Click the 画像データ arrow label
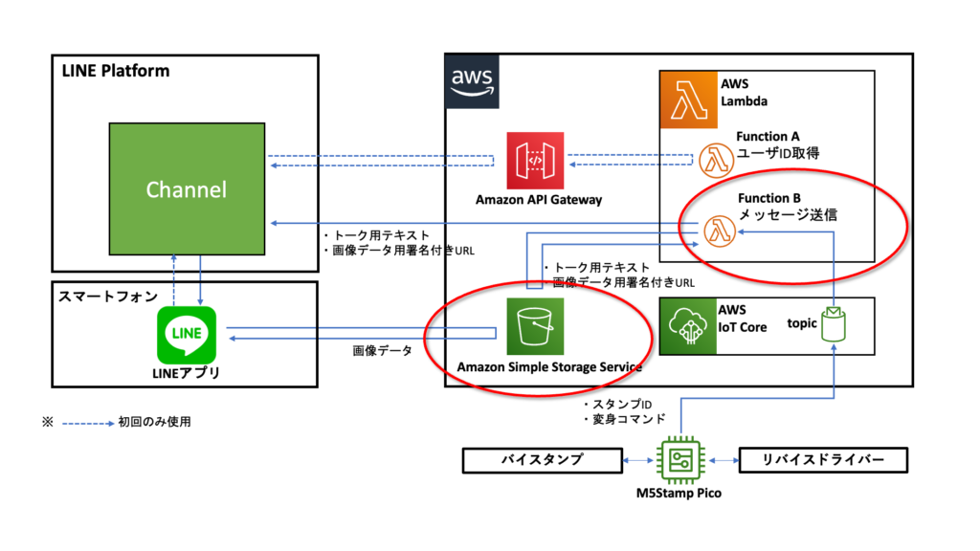The height and width of the screenshot is (551, 980). 382,351
